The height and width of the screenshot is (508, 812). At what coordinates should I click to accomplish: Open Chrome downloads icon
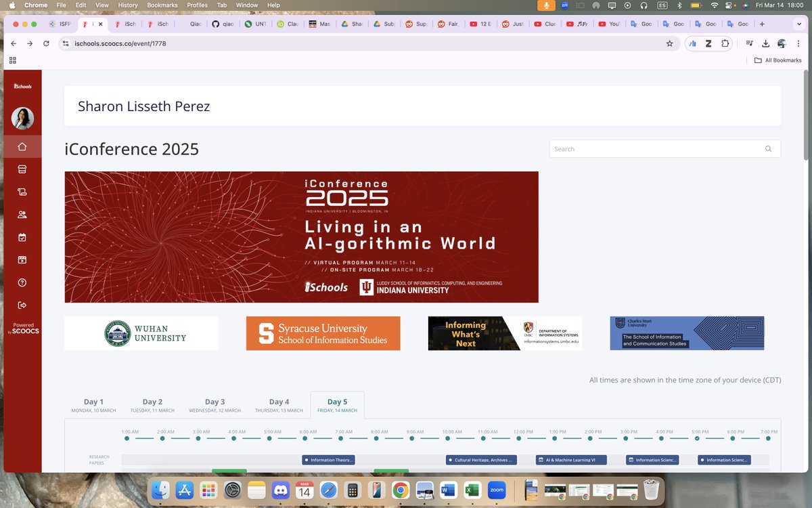point(765,43)
